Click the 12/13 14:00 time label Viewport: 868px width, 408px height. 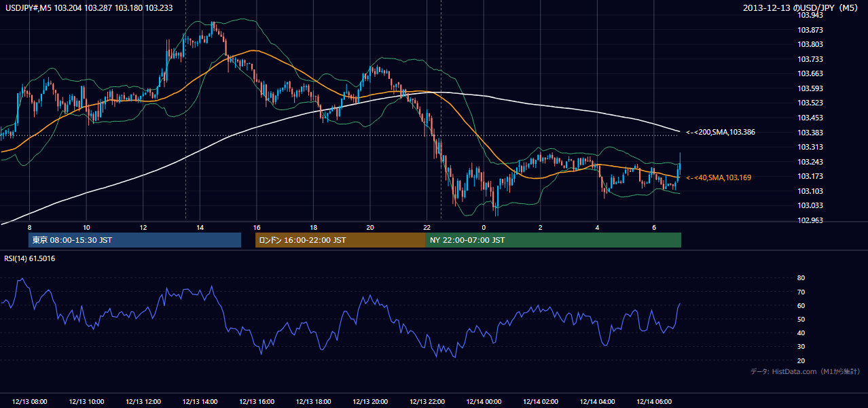click(x=200, y=401)
